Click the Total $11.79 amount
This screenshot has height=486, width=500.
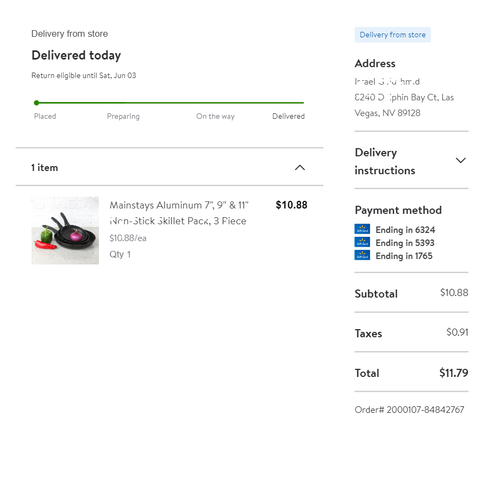(x=453, y=373)
